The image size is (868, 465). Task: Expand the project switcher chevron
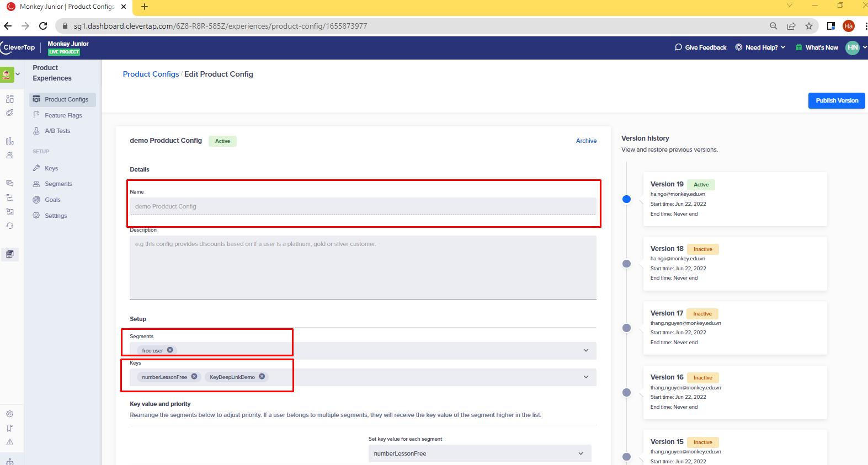(18, 74)
